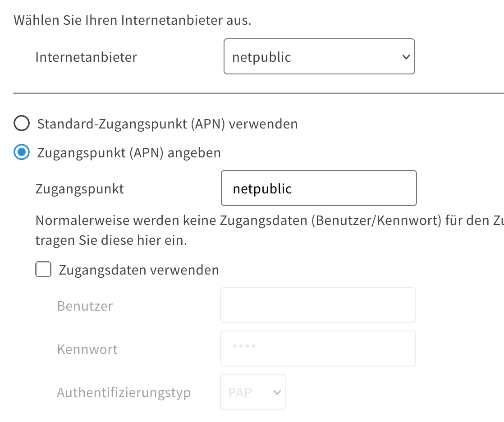Select the Standard-Zugangspunkt (APN) verwenden radio button
The image size is (504, 422).
[x=22, y=123]
